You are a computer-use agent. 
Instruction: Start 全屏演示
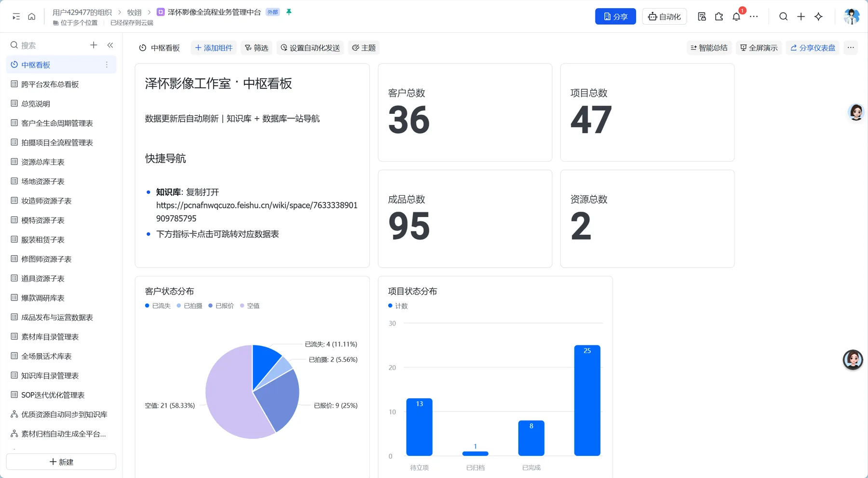(759, 48)
